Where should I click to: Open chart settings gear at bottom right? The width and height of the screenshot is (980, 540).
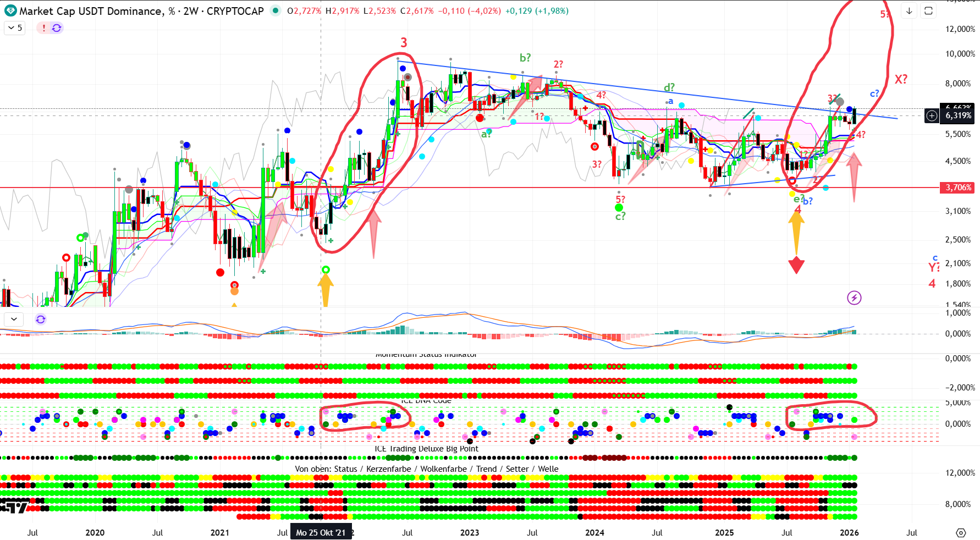click(961, 532)
